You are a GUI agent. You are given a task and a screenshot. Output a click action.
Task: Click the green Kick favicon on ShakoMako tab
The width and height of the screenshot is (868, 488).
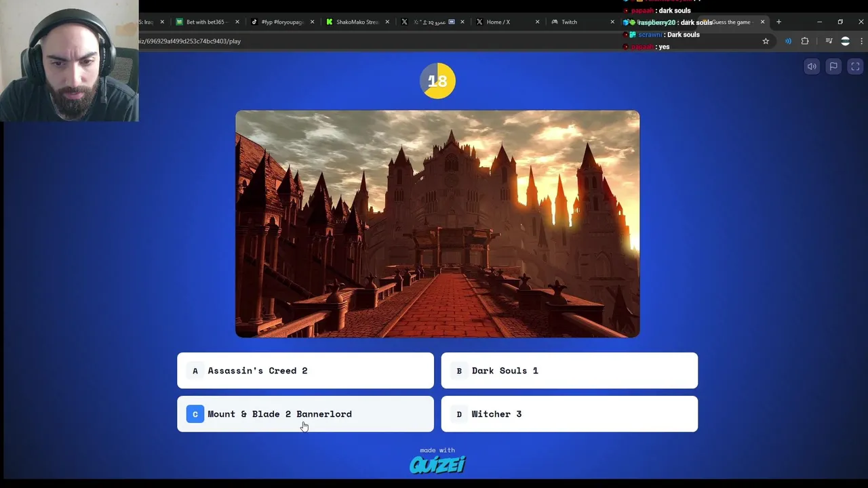[x=330, y=22]
